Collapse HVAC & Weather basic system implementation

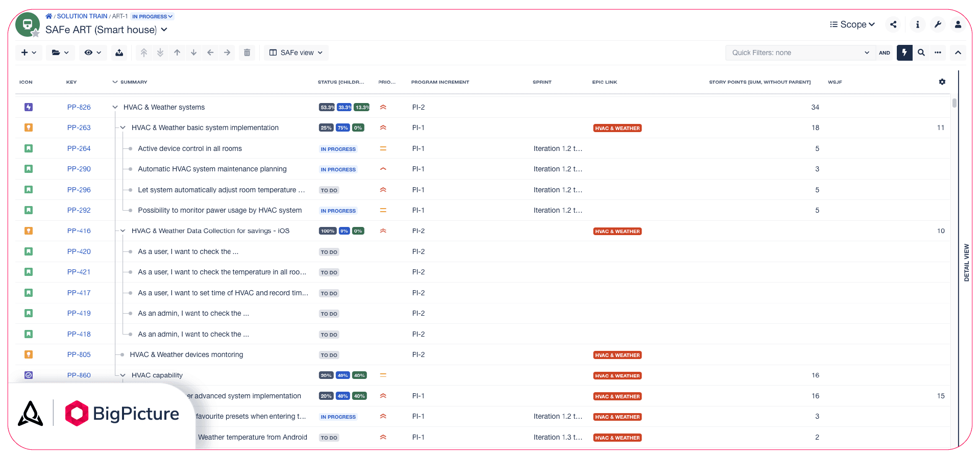(x=123, y=127)
